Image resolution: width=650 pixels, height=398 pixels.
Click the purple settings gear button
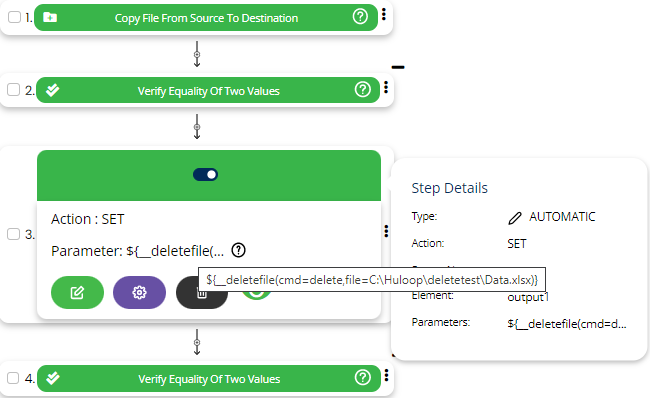(x=139, y=292)
